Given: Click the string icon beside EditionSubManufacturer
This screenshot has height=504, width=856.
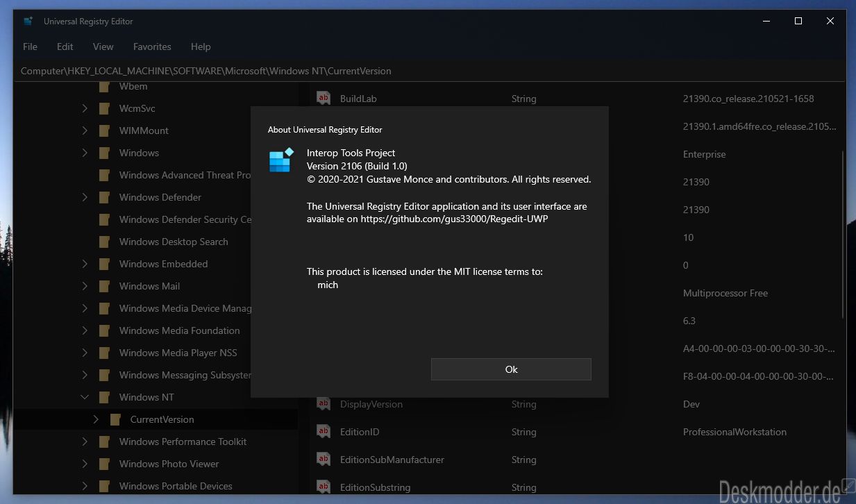Looking at the screenshot, I should (x=323, y=460).
